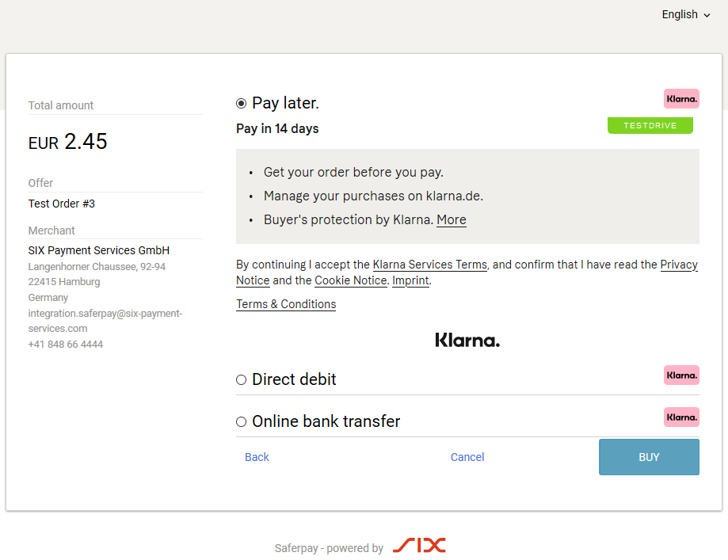728x560 pixels.
Task: Open the Privacy Notice link
Action: [679, 265]
